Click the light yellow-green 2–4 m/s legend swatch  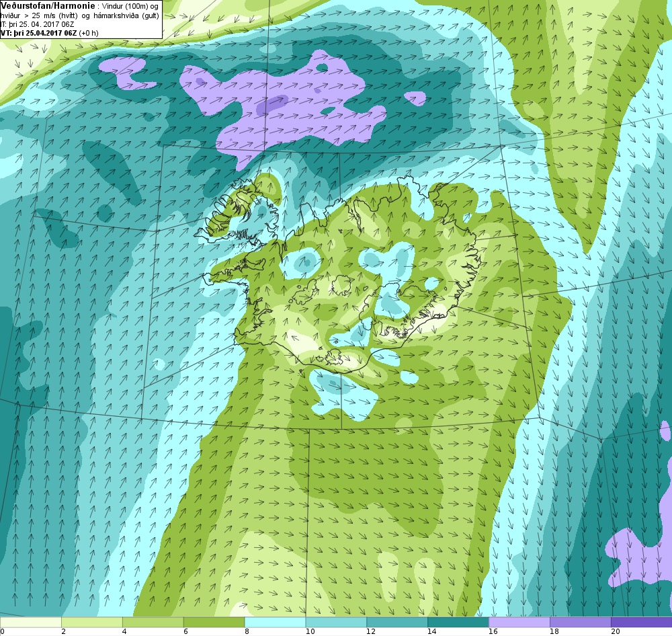tap(92, 621)
